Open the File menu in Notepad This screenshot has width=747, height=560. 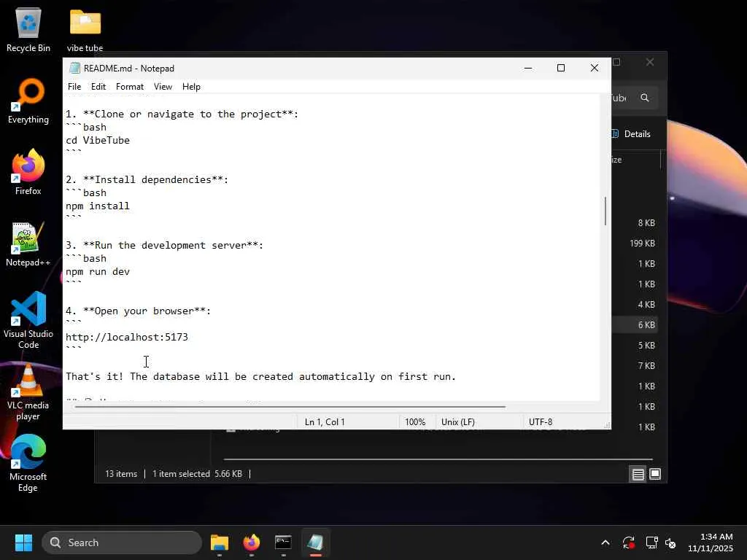(74, 87)
